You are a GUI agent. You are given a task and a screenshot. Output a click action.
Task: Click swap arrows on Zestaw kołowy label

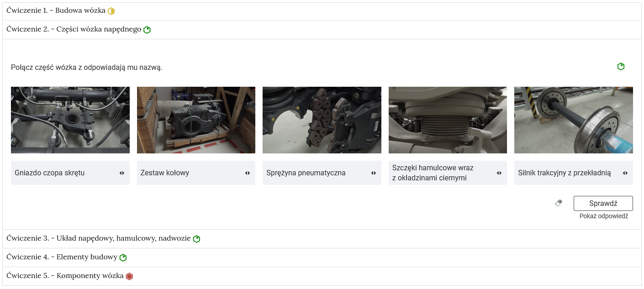coord(248,173)
